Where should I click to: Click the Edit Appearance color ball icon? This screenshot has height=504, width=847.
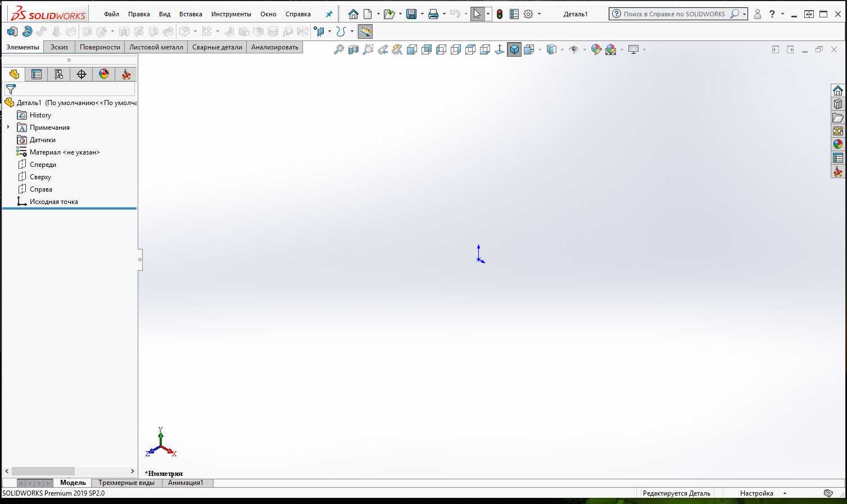[x=596, y=49]
